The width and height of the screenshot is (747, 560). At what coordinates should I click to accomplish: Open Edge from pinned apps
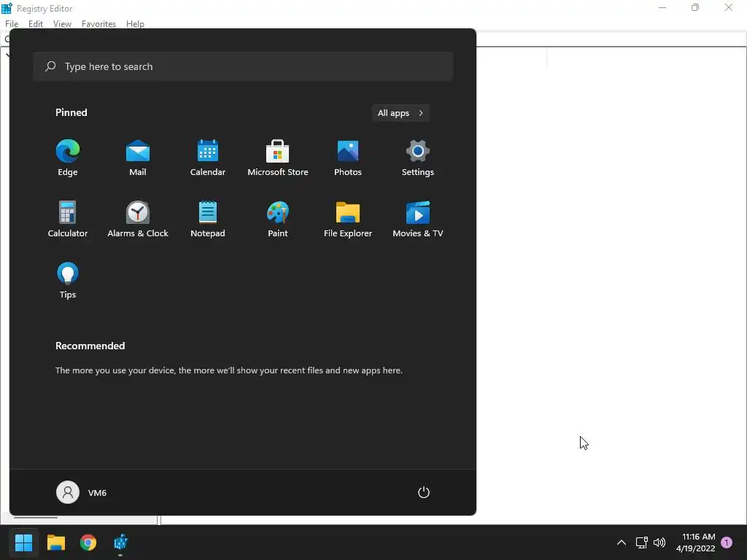pyautogui.click(x=68, y=158)
